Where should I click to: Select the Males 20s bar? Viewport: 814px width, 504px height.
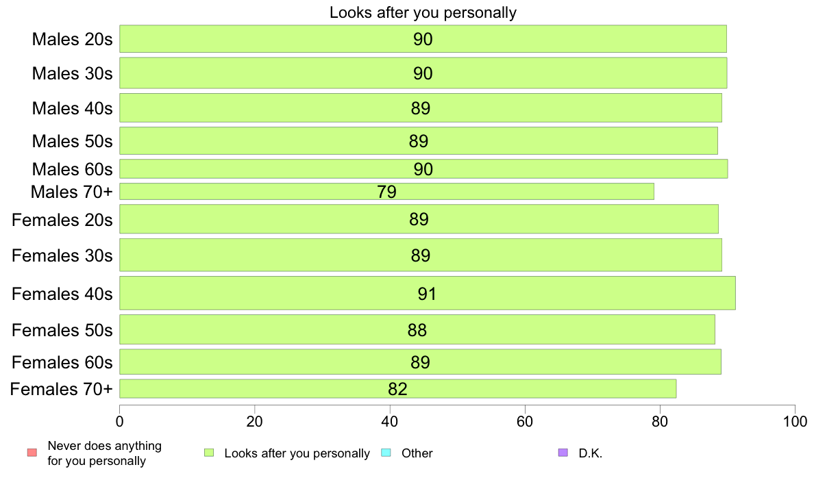pyautogui.click(x=423, y=39)
